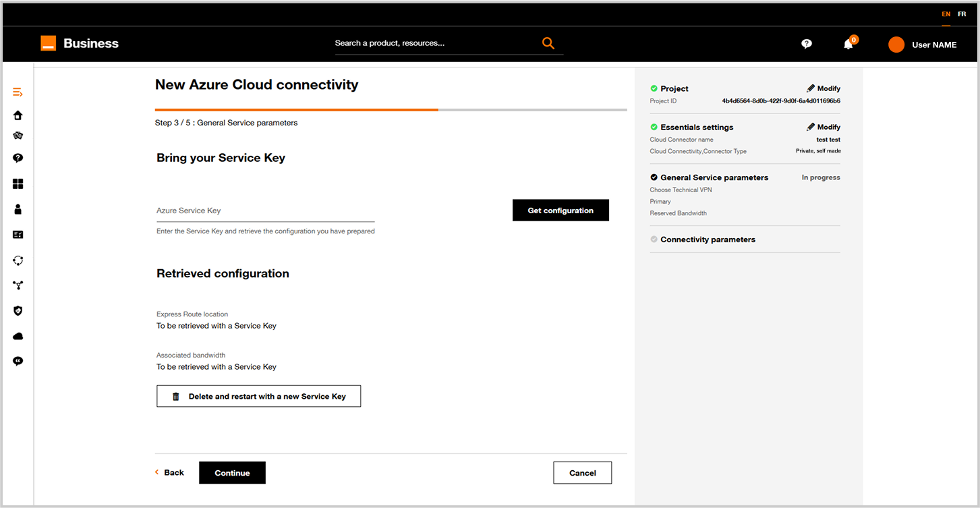Screen dimensions: 980x508
Task: Go Back to previous step
Action: (170, 473)
